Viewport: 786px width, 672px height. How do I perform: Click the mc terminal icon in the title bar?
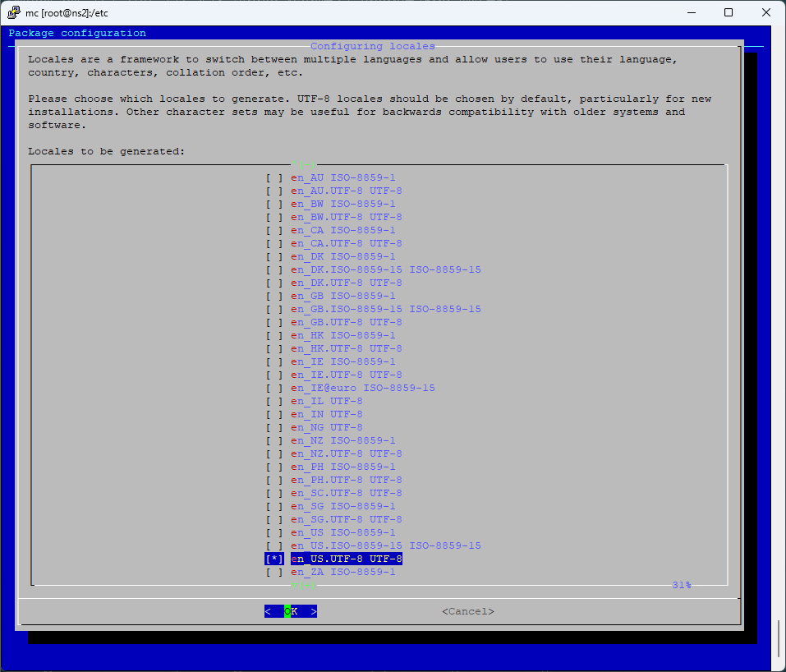(11, 12)
